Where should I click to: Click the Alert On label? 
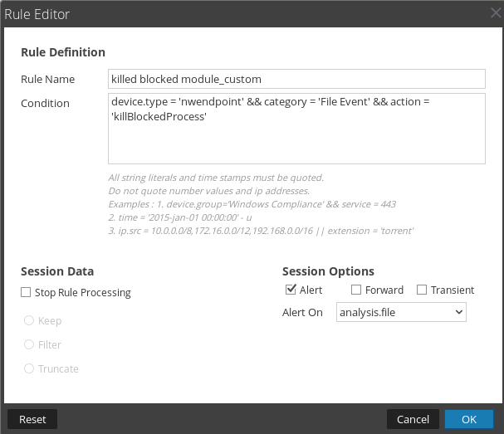(302, 313)
